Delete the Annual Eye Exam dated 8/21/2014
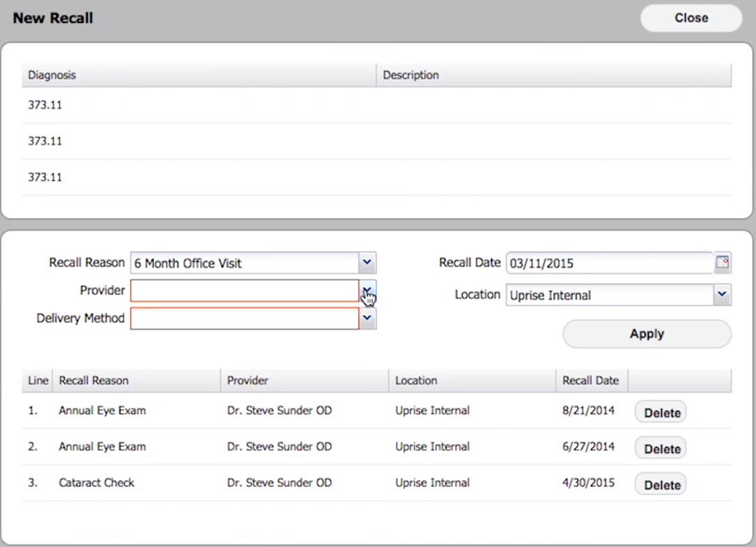 (x=660, y=412)
